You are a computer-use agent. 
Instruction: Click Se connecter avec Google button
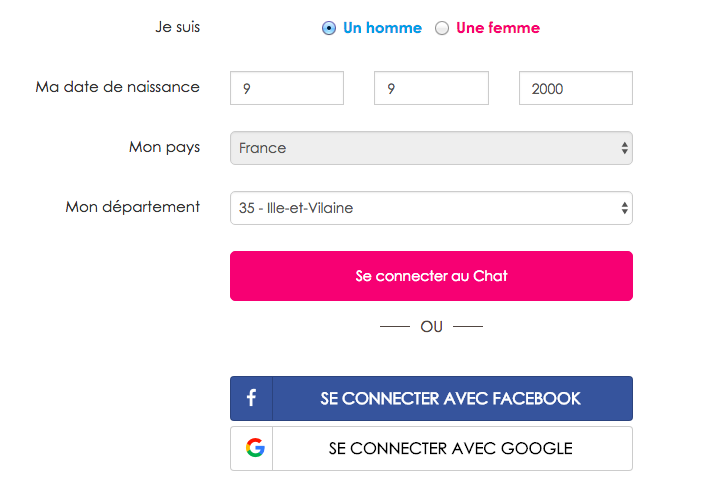pyautogui.click(x=431, y=448)
